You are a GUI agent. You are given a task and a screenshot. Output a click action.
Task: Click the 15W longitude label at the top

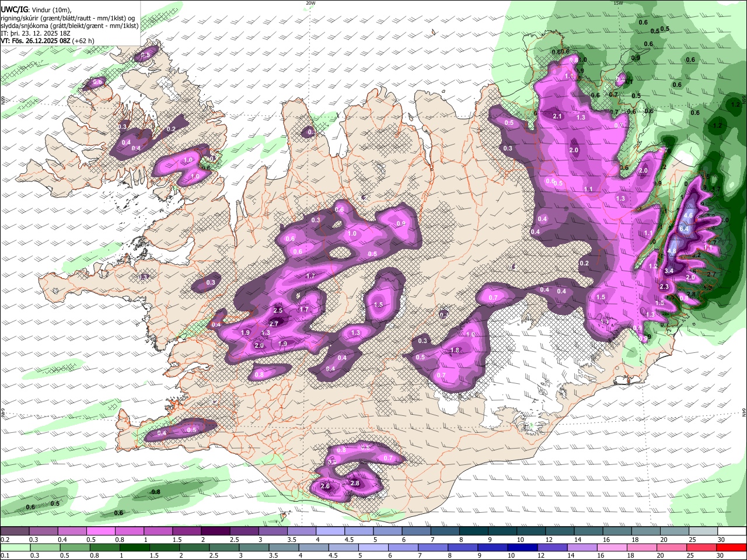(x=619, y=3)
